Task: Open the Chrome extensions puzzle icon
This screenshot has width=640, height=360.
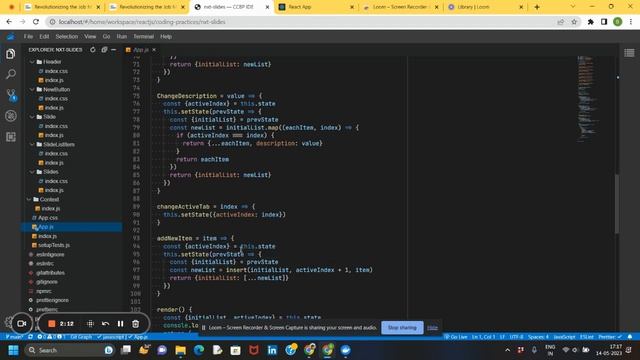Action: (590, 22)
